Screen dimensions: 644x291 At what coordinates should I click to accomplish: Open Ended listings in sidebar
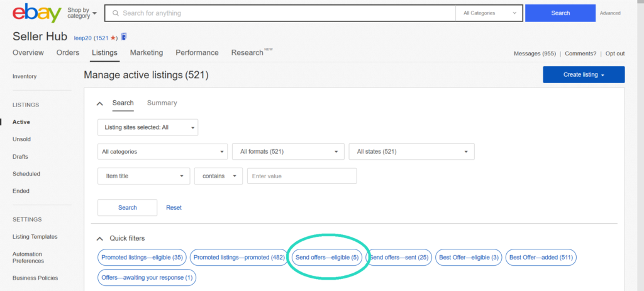21,191
